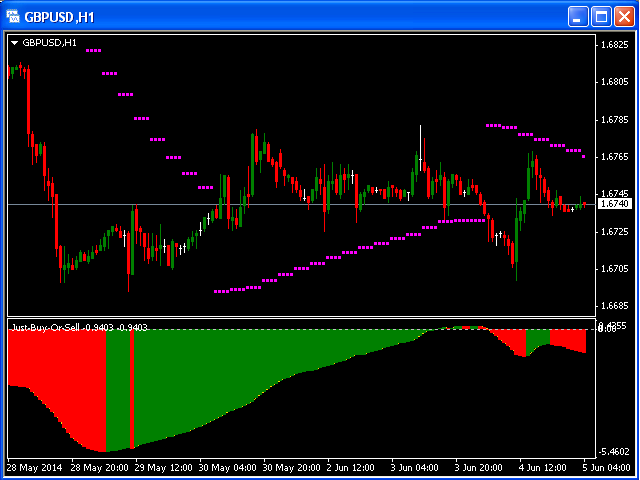This screenshot has width=640, height=480.
Task: Open the GBPUSD,H1 chart dropdown triangle
Action: [15, 43]
